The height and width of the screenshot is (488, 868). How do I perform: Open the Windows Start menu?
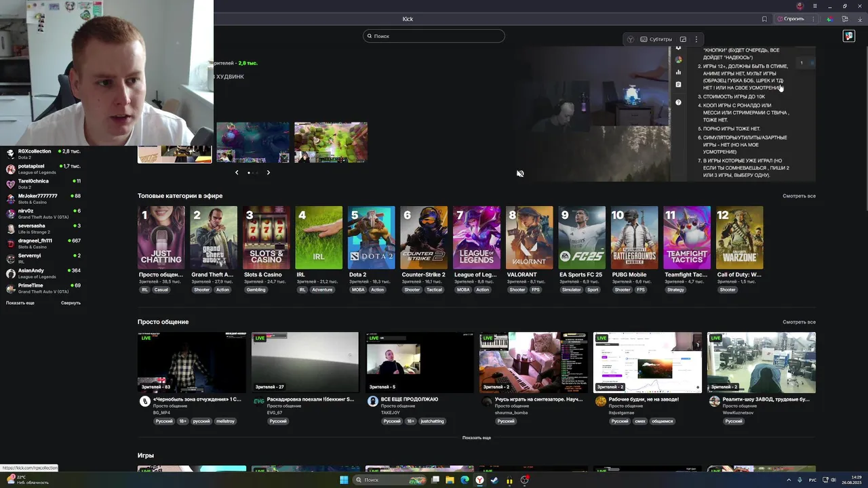(x=344, y=480)
